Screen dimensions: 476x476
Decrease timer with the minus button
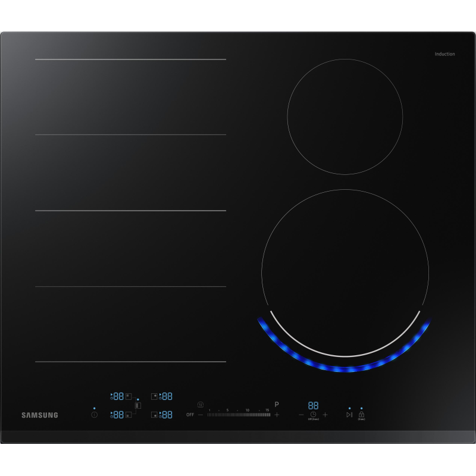click(301, 415)
